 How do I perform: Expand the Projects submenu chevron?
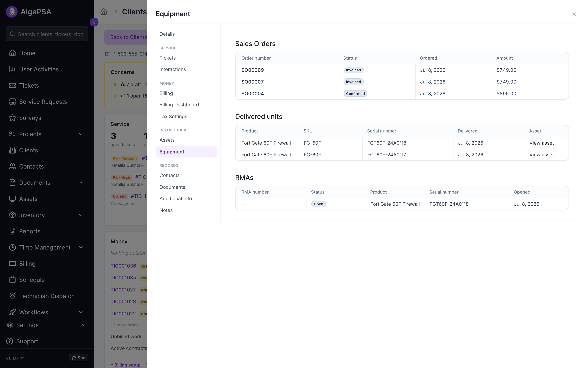click(81, 134)
